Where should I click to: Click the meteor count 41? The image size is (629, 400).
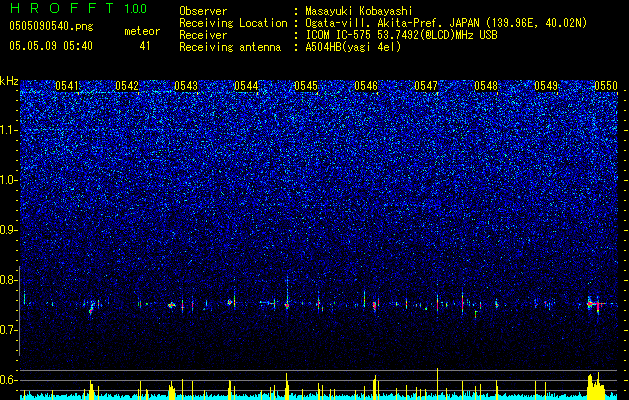(x=145, y=46)
